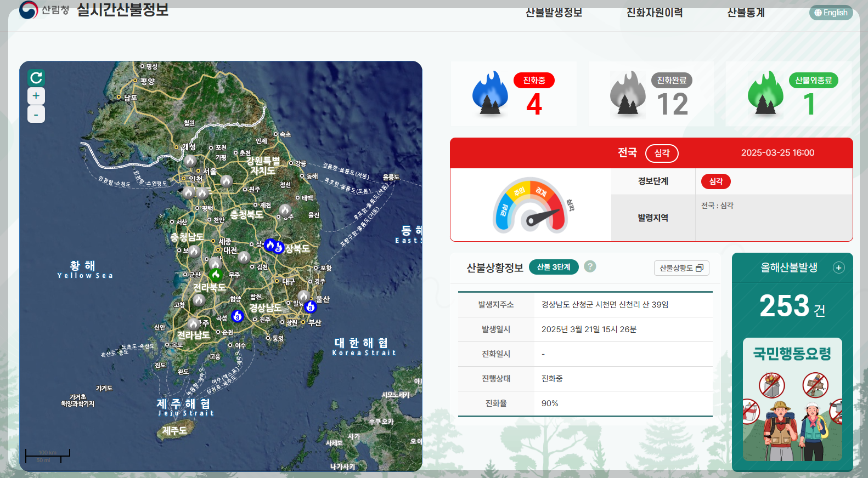This screenshot has height=478, width=868.
Task: Click the 253 건 yearly wildfire count
Action: tap(792, 306)
